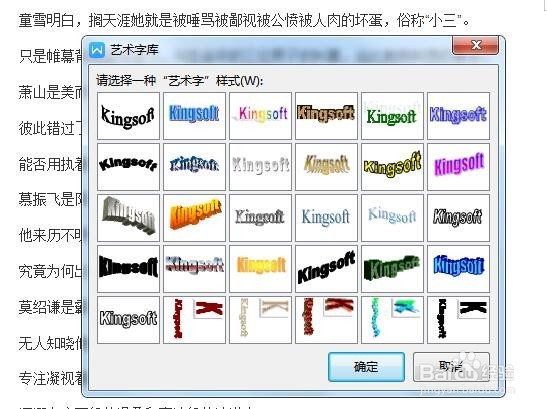Select the black bold arch-shaped Kingsoft style
547x409 pixels.
pyautogui.click(x=128, y=166)
